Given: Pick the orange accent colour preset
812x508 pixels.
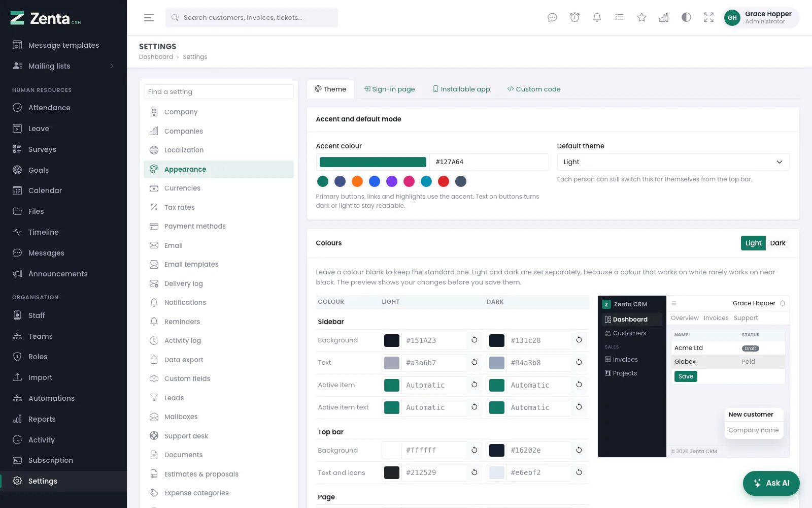Looking at the screenshot, I should pos(357,181).
